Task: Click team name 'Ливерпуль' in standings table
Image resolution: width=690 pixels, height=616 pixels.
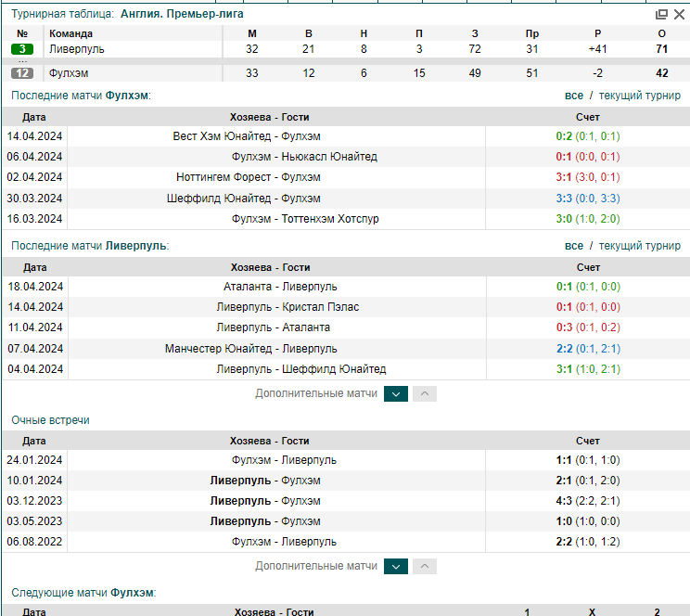Action: coord(77,49)
